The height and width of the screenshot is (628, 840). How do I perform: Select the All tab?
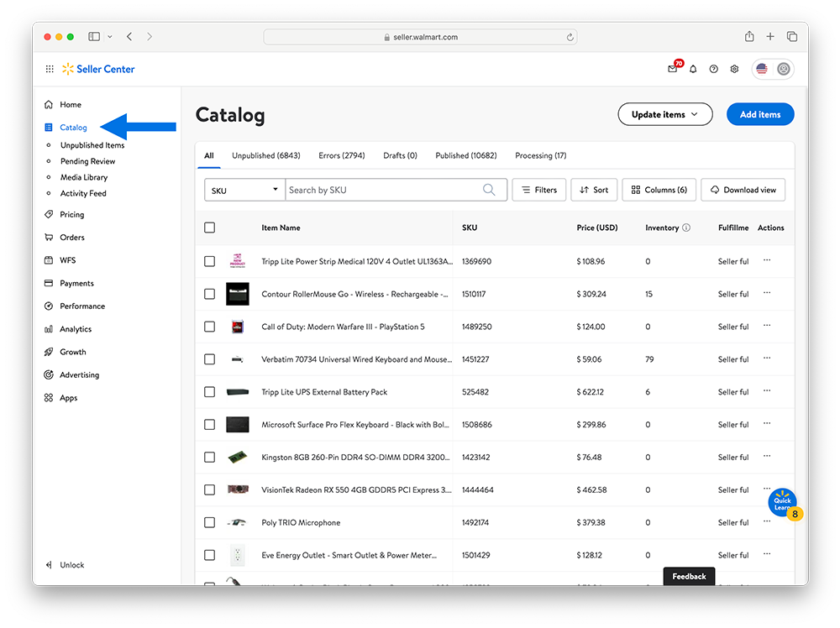(x=209, y=155)
